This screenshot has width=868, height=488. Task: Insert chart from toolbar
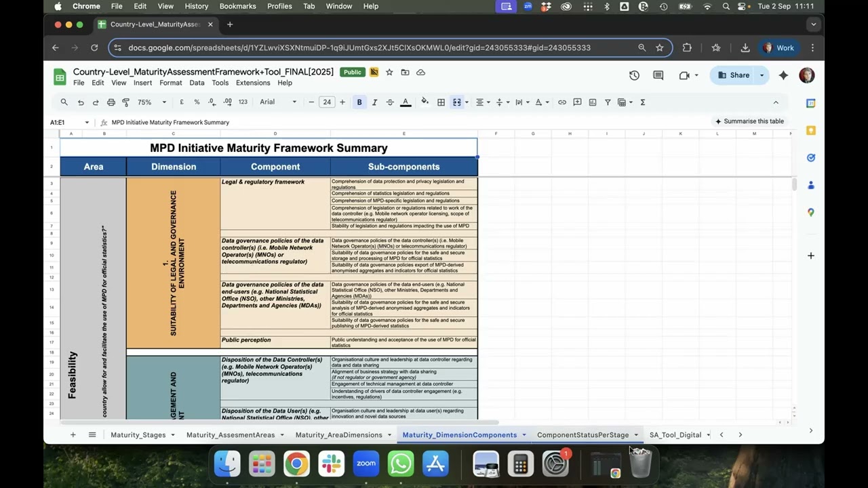(593, 102)
